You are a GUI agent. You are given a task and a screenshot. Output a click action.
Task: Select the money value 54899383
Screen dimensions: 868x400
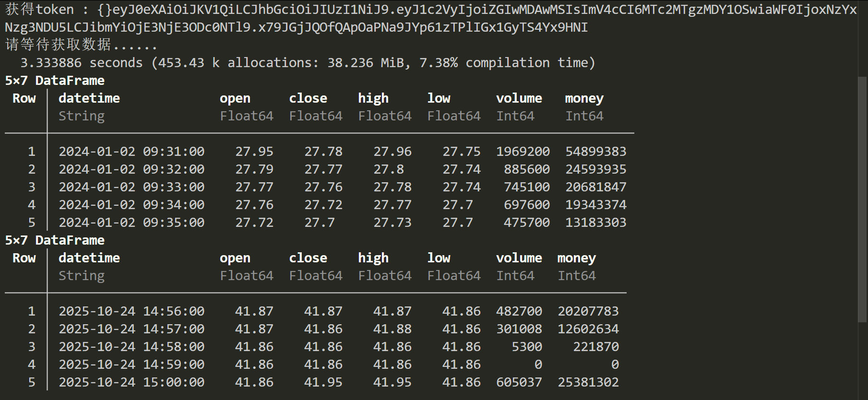(x=596, y=152)
